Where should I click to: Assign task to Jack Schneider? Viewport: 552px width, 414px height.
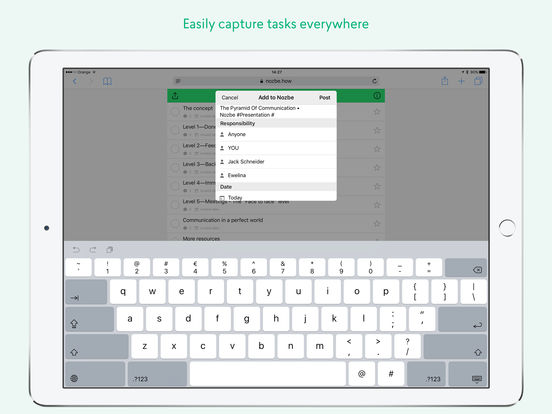(x=276, y=162)
